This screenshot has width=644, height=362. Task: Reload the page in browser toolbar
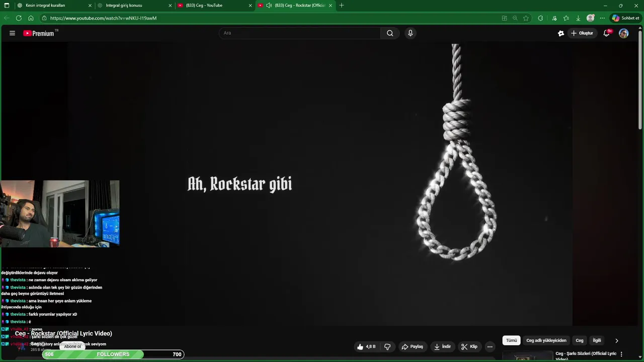coord(19,18)
